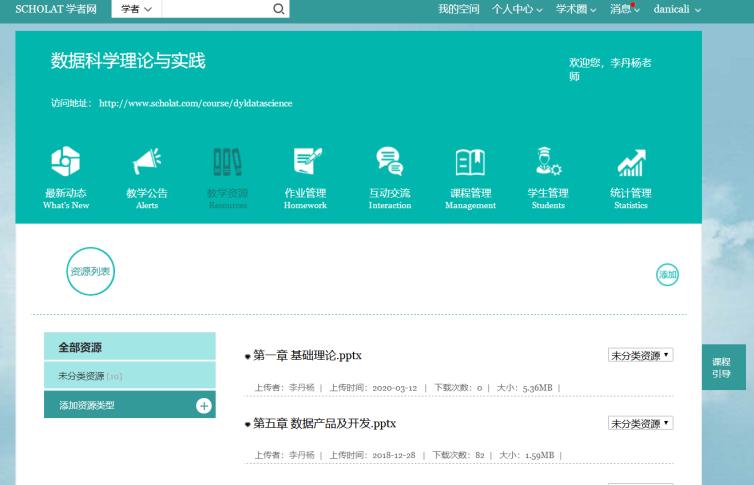
Task: Open the 学术圈 menu
Action: point(575,9)
